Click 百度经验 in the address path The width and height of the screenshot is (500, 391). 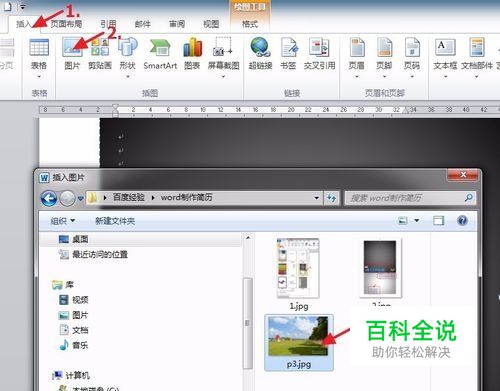(129, 197)
